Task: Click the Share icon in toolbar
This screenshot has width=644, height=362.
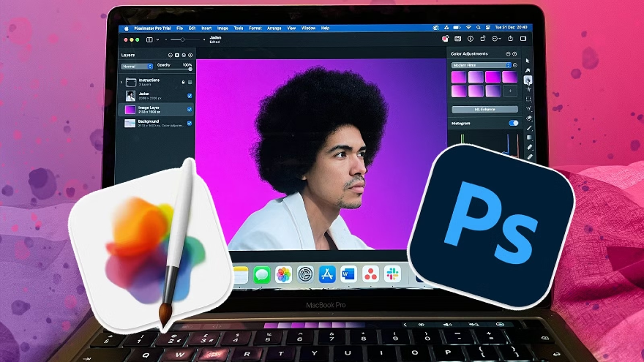Action: [510, 39]
